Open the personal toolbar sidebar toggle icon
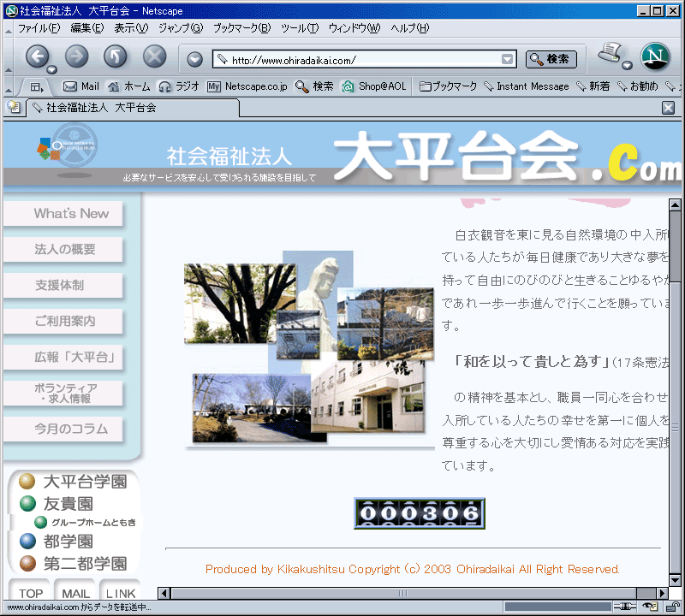Viewport: 685px width, 616px height. (36, 87)
